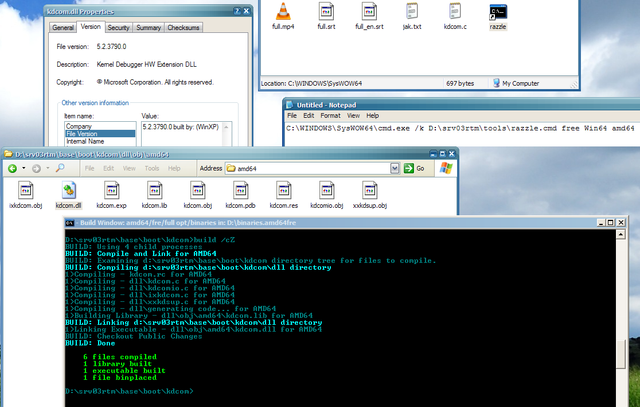Select the kdcom.c file icon

point(455,11)
